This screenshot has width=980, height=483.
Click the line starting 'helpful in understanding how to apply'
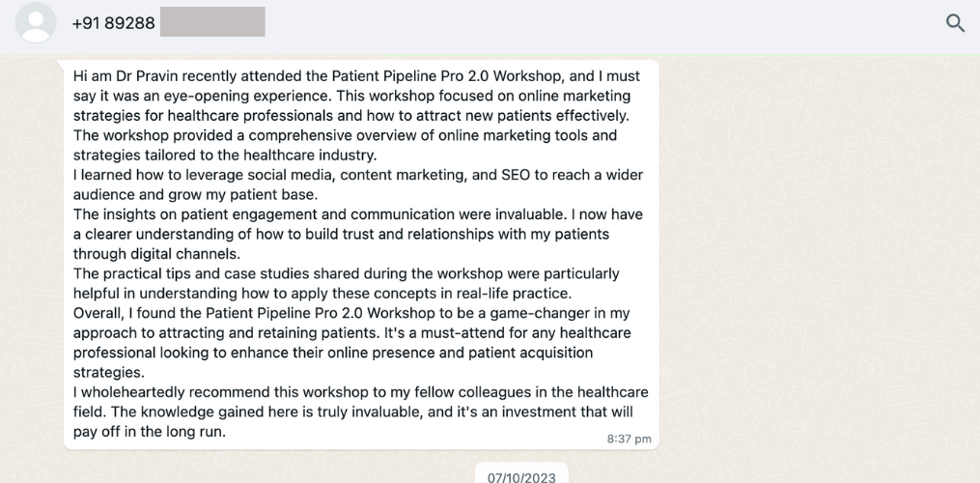point(321,293)
